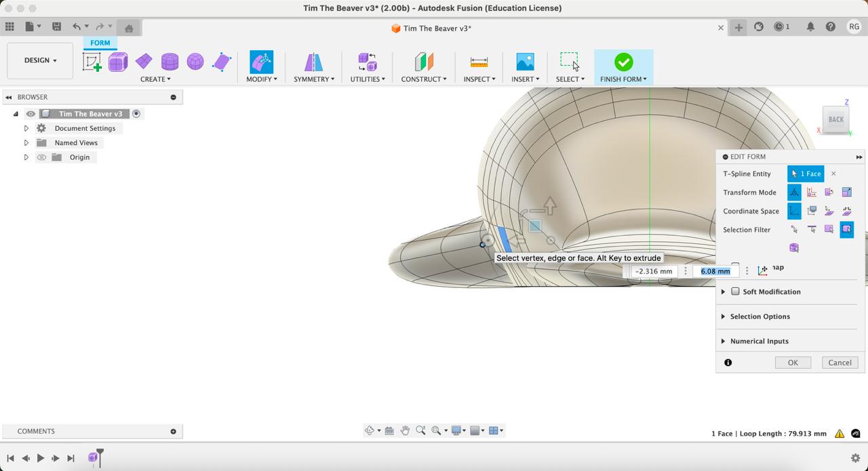Select the Quadball form tool
This screenshot has height=471, width=868.
[195, 62]
